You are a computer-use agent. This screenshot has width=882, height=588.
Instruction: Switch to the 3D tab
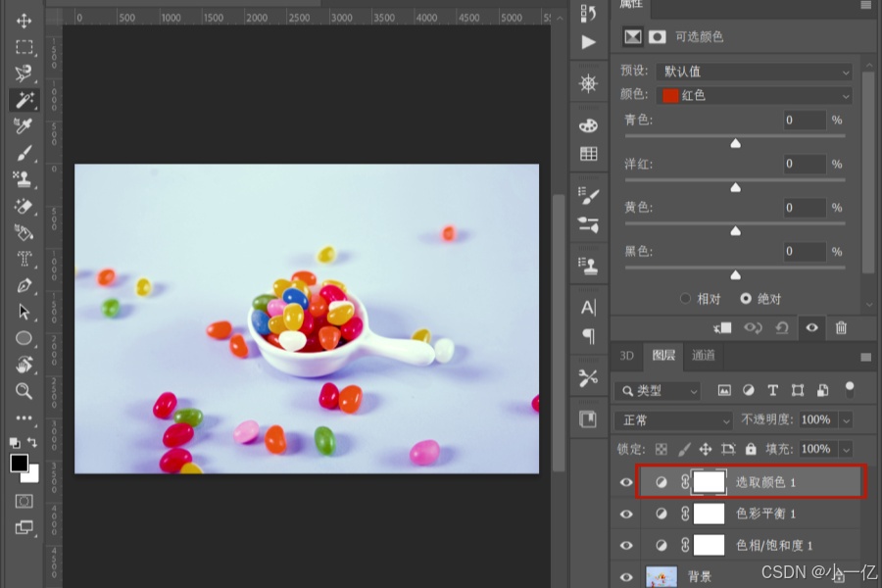pos(626,356)
